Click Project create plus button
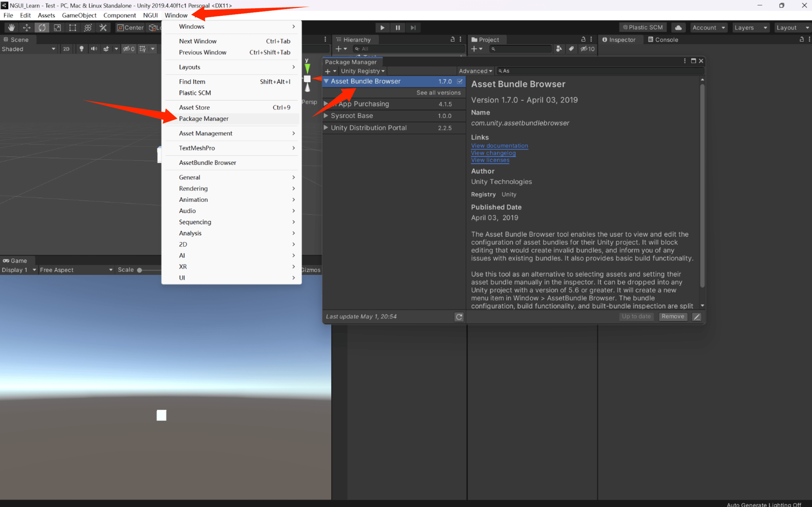The image size is (812, 507). (x=476, y=49)
